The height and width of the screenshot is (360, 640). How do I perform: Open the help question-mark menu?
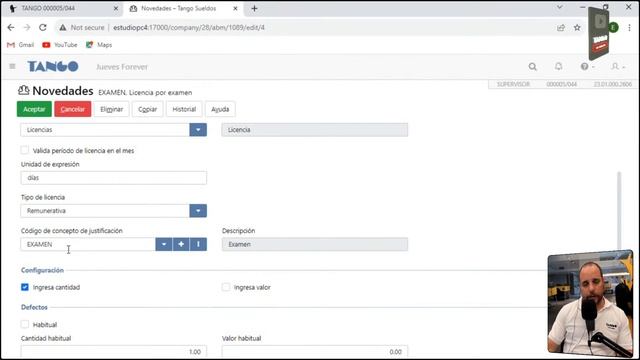tap(587, 67)
